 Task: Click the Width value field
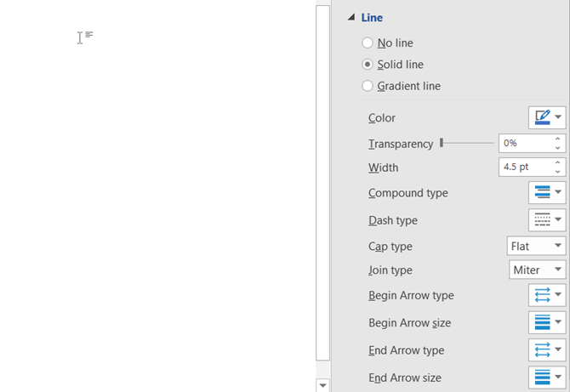[x=523, y=168]
